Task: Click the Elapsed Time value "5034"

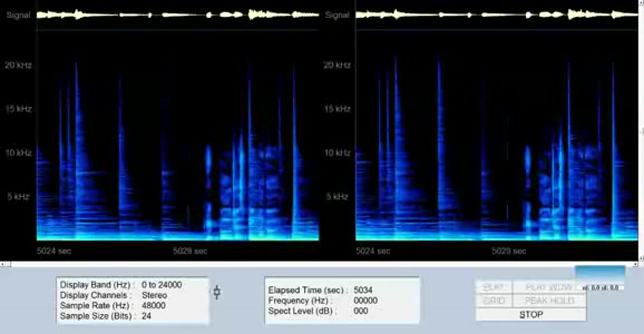Action: (x=364, y=290)
